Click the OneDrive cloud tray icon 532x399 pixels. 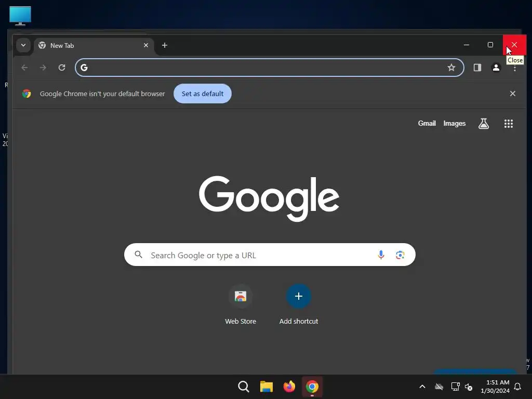point(439,387)
